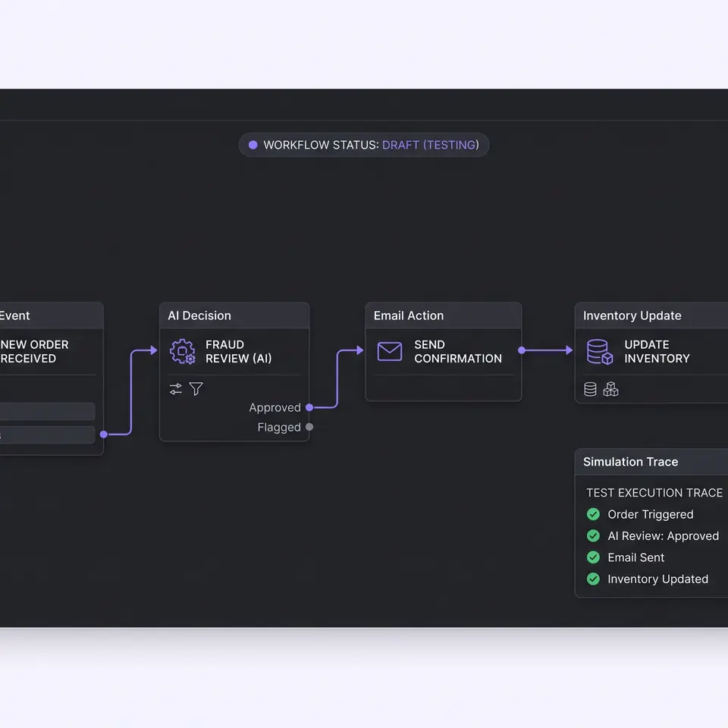Click the Fraud Review AI gear icon

point(183,351)
